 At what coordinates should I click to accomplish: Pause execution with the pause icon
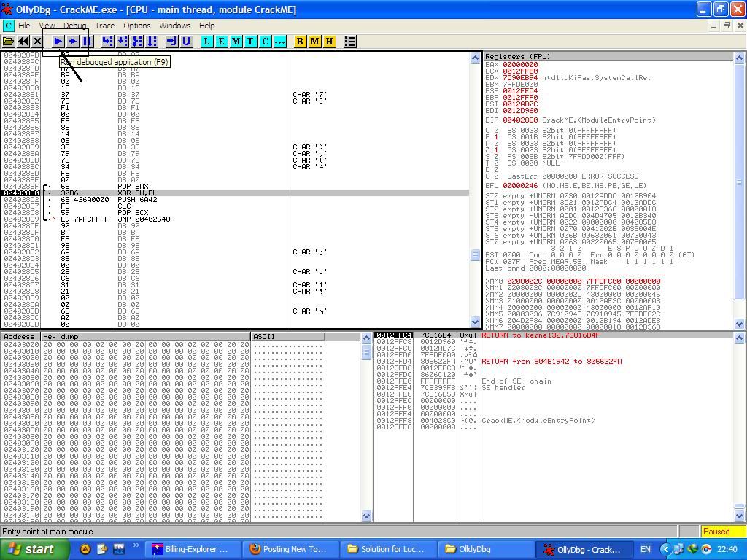(87, 42)
